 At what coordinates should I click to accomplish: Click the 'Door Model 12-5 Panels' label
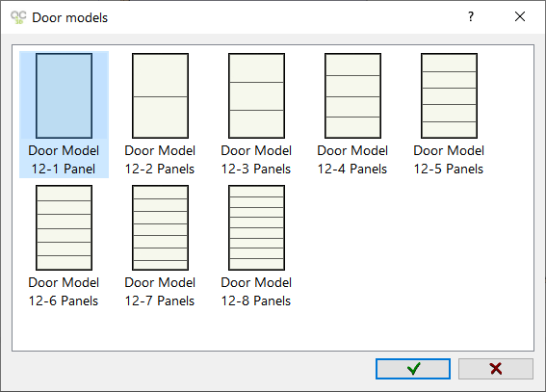[449, 160]
